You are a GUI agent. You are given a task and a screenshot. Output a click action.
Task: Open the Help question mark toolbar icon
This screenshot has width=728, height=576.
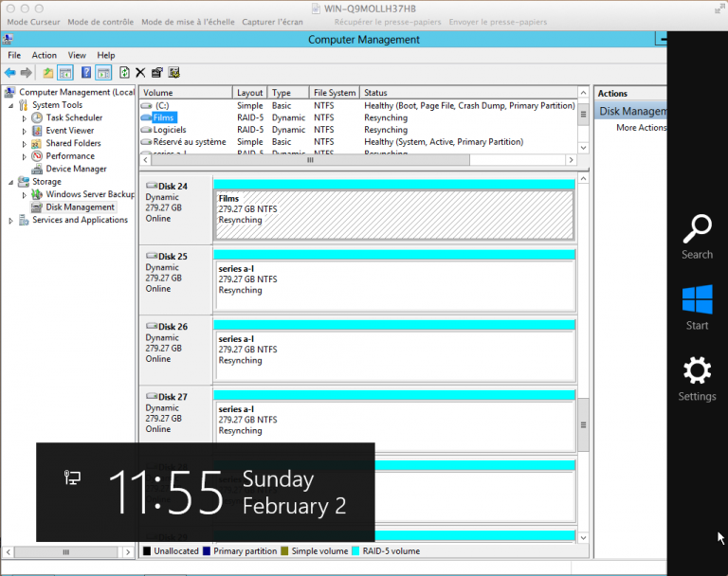click(86, 72)
